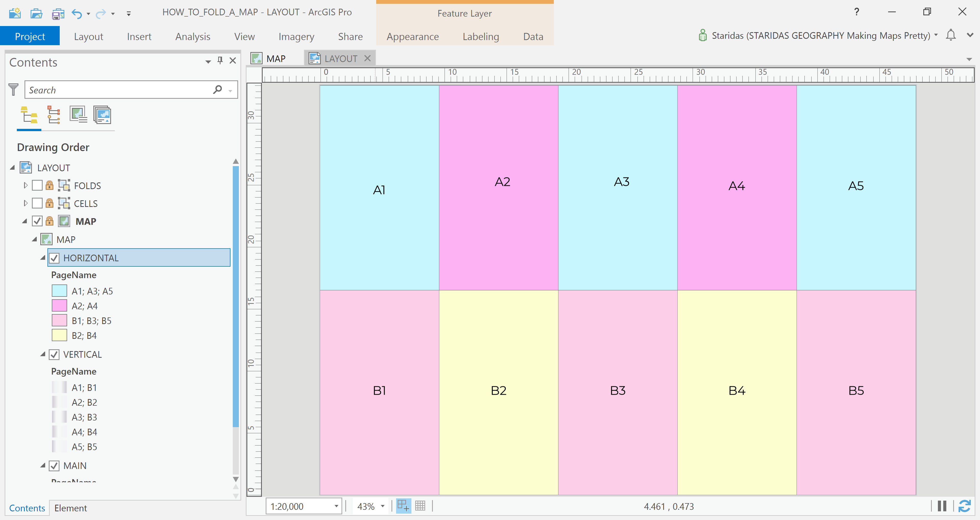Uncheck the HORIZONTAL layer visibility

click(x=54, y=258)
